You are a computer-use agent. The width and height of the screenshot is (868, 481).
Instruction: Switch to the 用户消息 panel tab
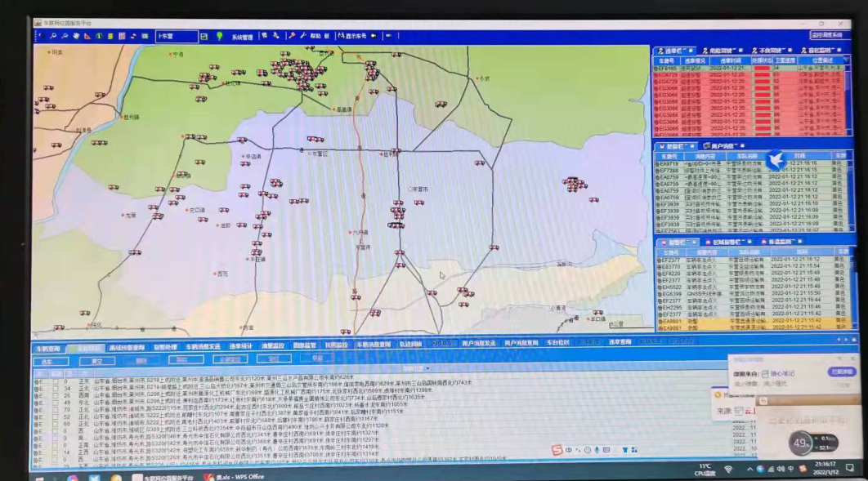point(724,146)
